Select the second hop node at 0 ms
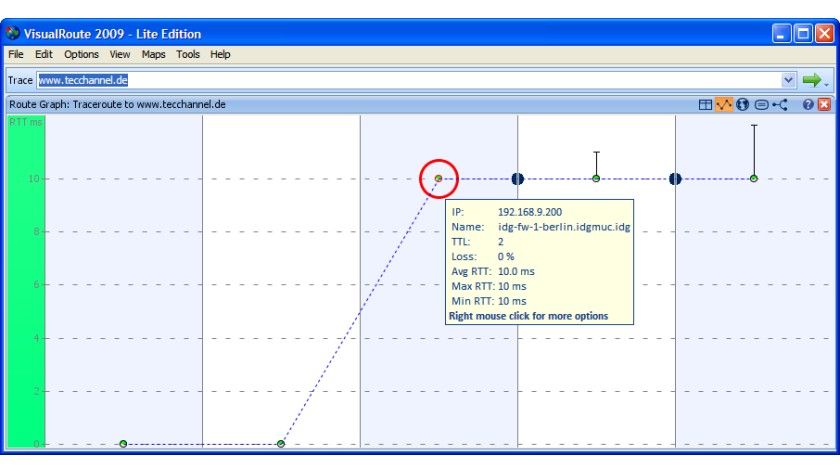 pos(281,444)
